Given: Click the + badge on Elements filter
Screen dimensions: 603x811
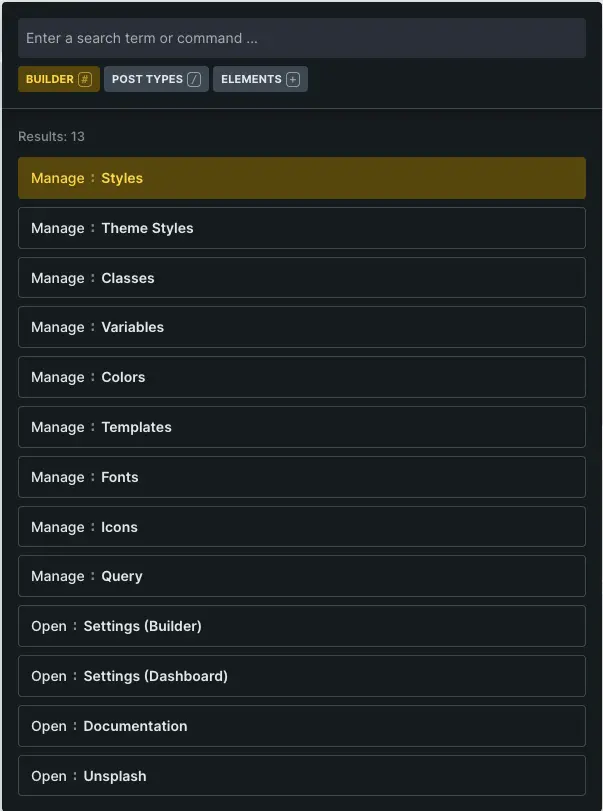Looking at the screenshot, I should point(294,78).
